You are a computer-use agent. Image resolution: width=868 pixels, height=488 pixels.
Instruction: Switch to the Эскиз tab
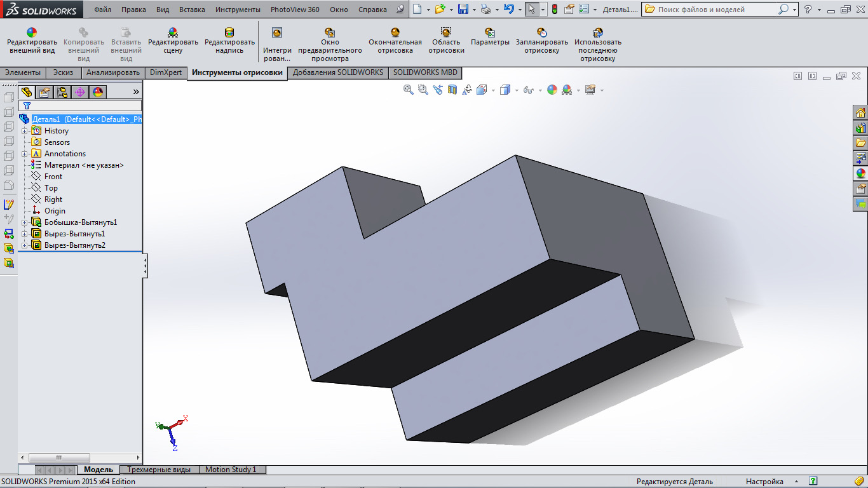[x=63, y=72]
